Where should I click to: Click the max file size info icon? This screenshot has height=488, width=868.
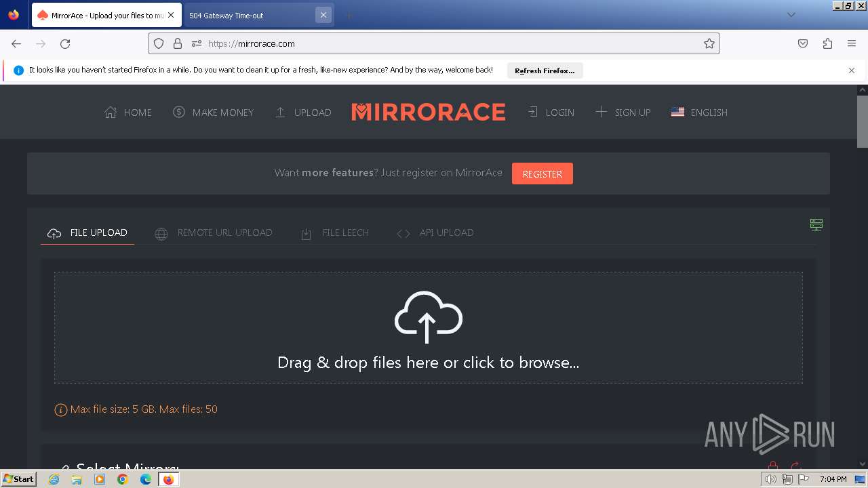(61, 409)
